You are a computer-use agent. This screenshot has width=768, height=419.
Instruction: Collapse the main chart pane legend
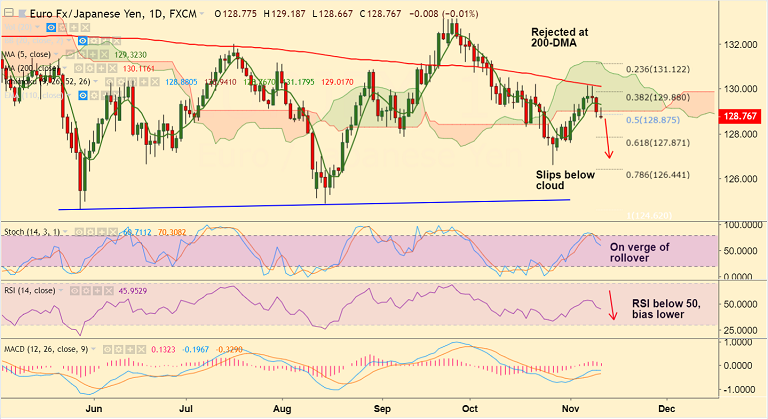[8, 12]
